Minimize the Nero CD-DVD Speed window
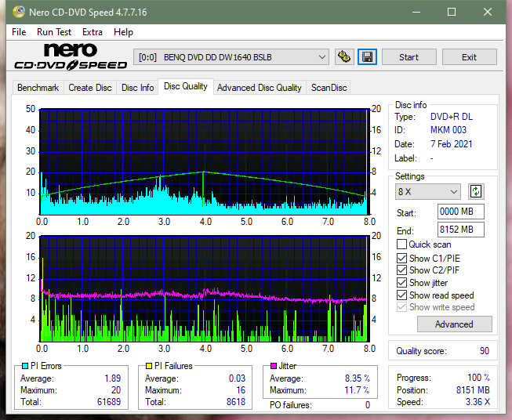 (x=416, y=12)
